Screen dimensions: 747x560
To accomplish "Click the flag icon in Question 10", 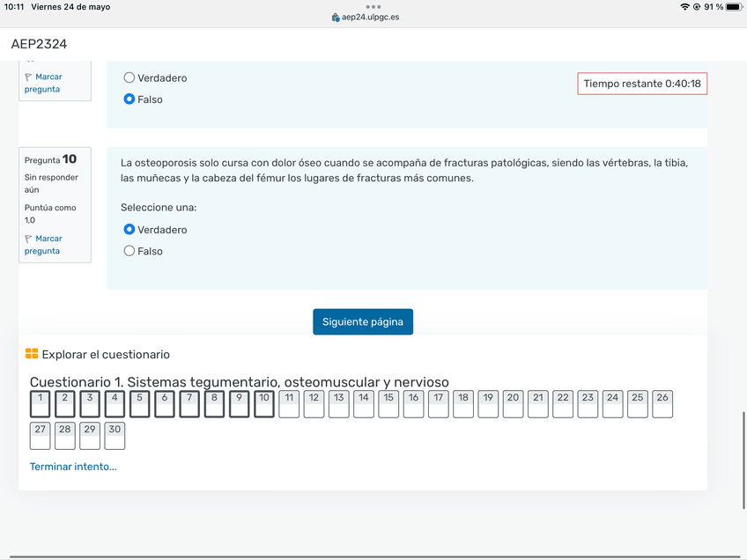I will click(x=28, y=239).
